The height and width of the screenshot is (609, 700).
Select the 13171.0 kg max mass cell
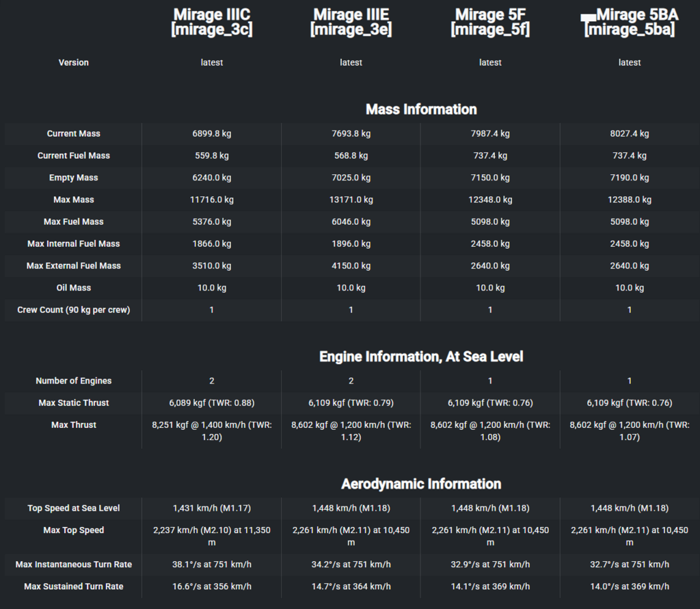click(351, 200)
